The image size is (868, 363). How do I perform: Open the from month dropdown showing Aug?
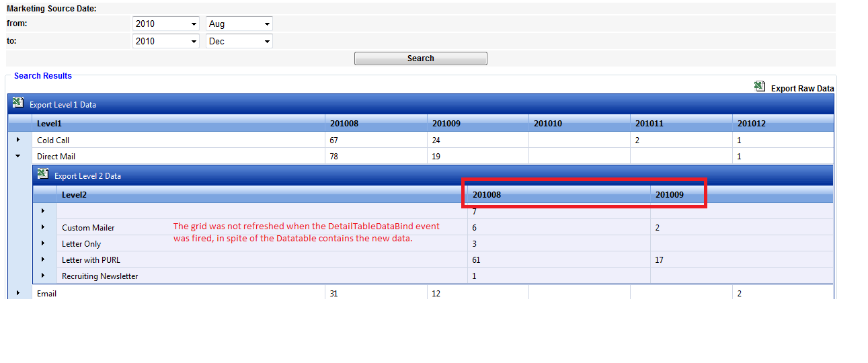(239, 24)
